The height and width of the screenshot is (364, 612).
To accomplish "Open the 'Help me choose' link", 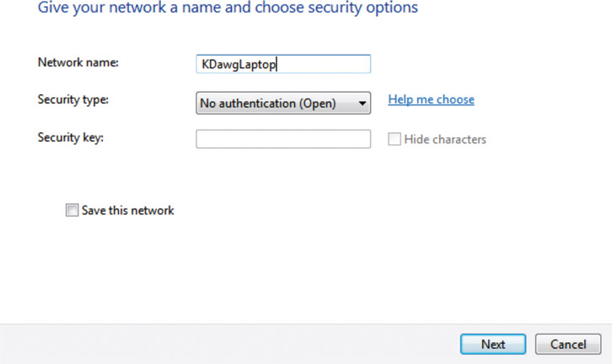I will [431, 99].
